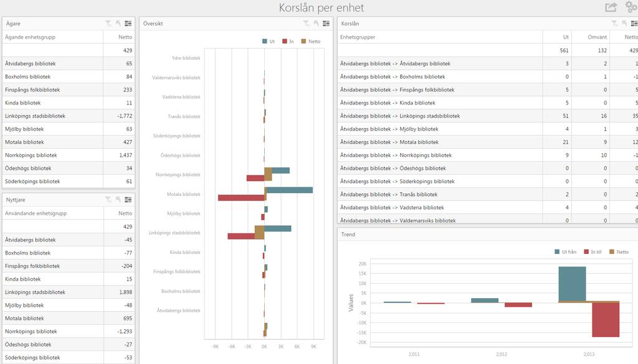Click value 1,437 in Ägare table

[125, 155]
